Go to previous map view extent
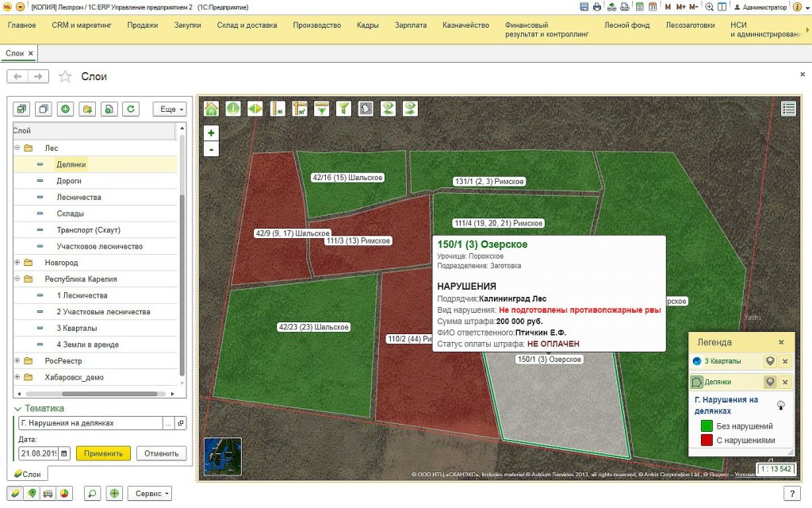The height and width of the screenshot is (508, 812). point(388,108)
